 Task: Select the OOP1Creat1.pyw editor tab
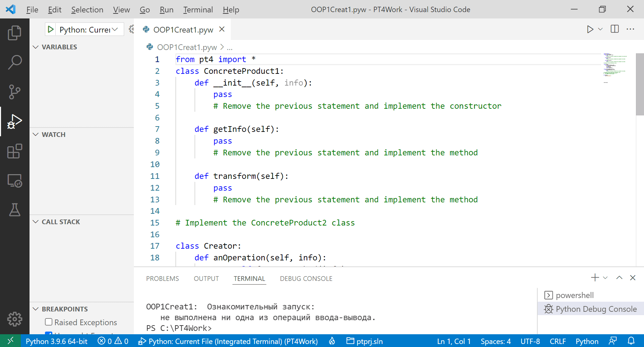tap(183, 30)
